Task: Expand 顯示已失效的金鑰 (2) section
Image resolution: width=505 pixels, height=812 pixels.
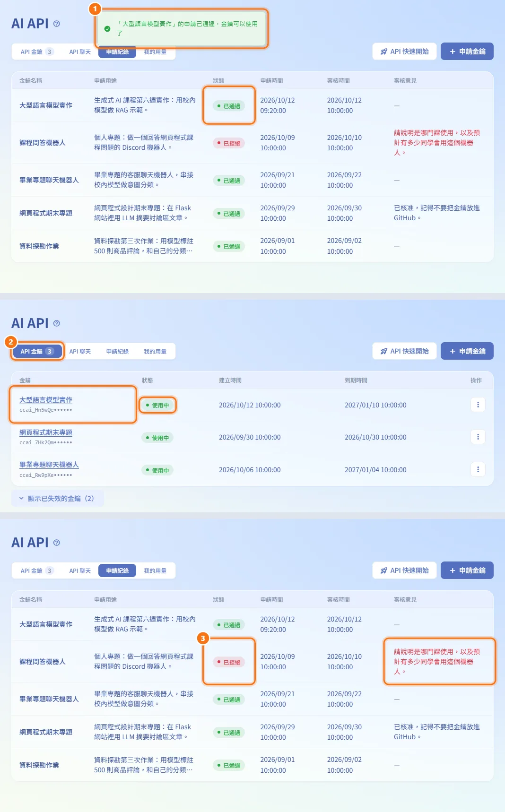Action: click(57, 498)
